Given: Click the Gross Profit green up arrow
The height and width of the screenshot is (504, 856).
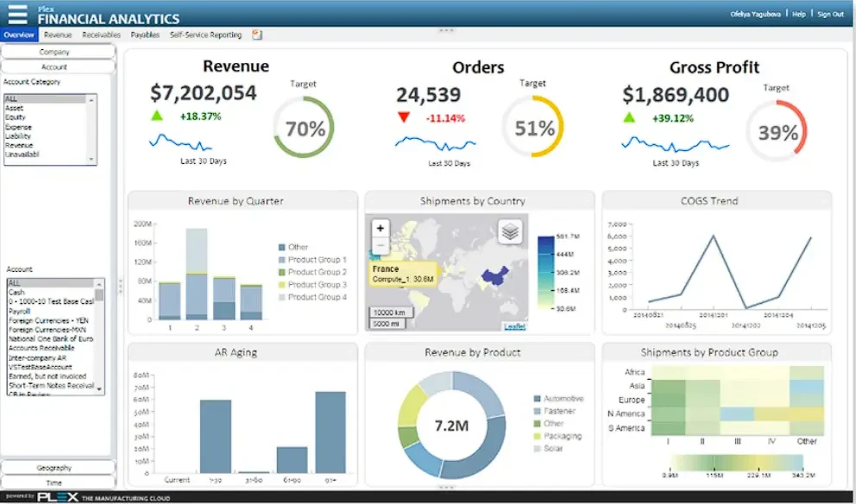Looking at the screenshot, I should (x=629, y=117).
